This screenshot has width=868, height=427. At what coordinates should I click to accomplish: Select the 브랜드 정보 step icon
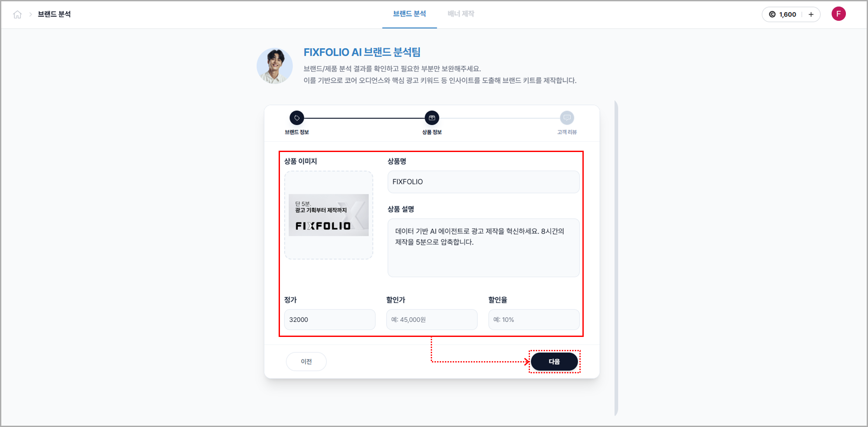point(297,118)
